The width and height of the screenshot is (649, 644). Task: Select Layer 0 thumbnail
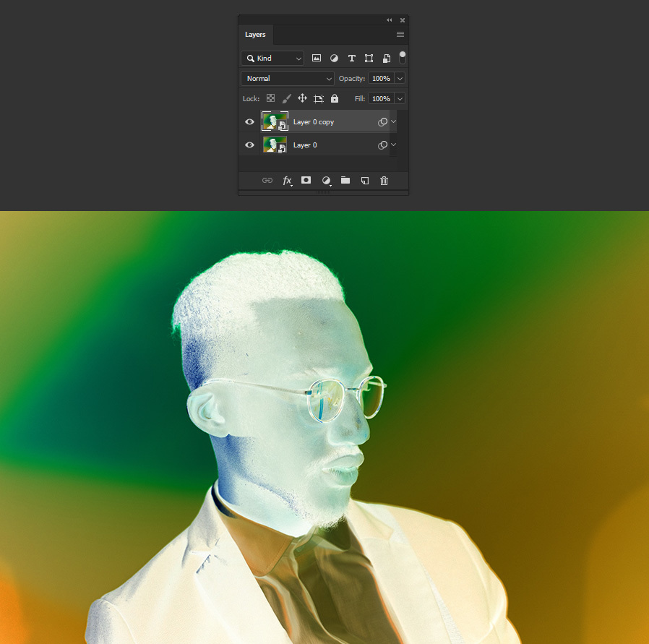tap(275, 145)
